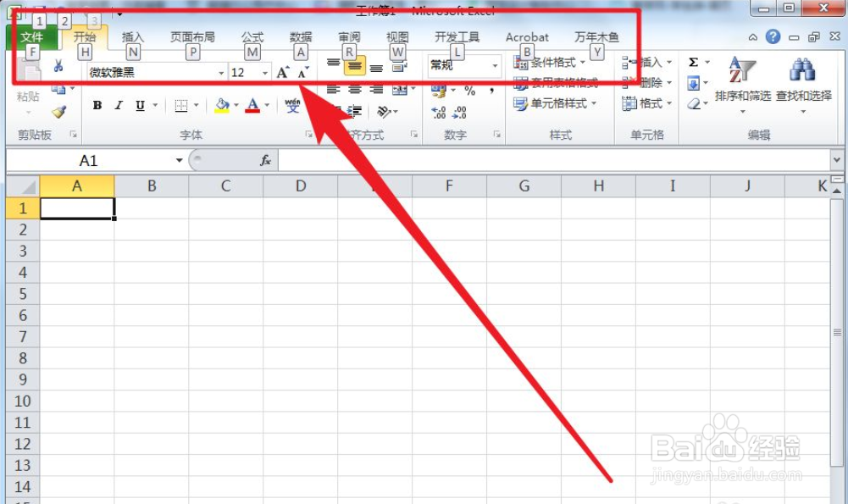This screenshot has width=848, height=504.
Task: Open the 微软雅黑 font name dropdown
Action: point(221,73)
